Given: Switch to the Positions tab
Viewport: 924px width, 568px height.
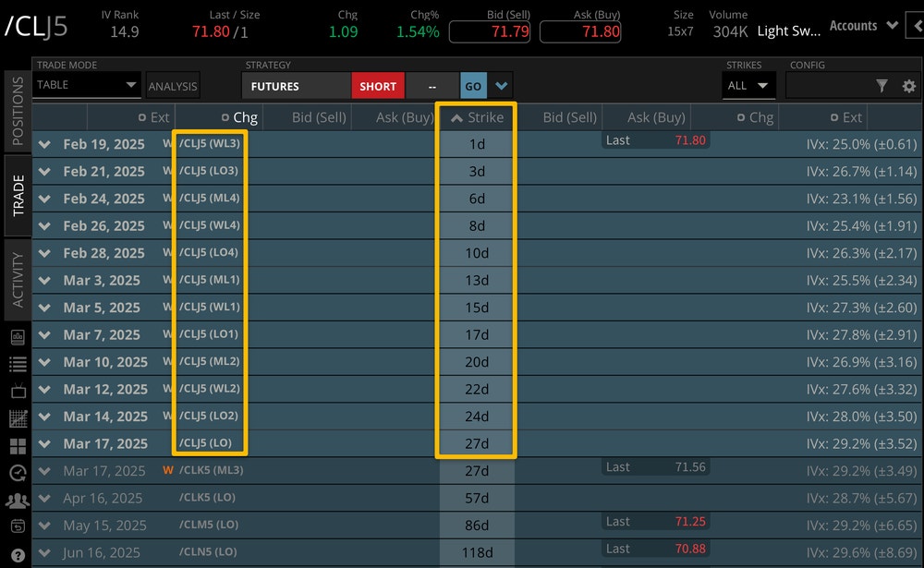Looking at the screenshot, I should click(18, 112).
